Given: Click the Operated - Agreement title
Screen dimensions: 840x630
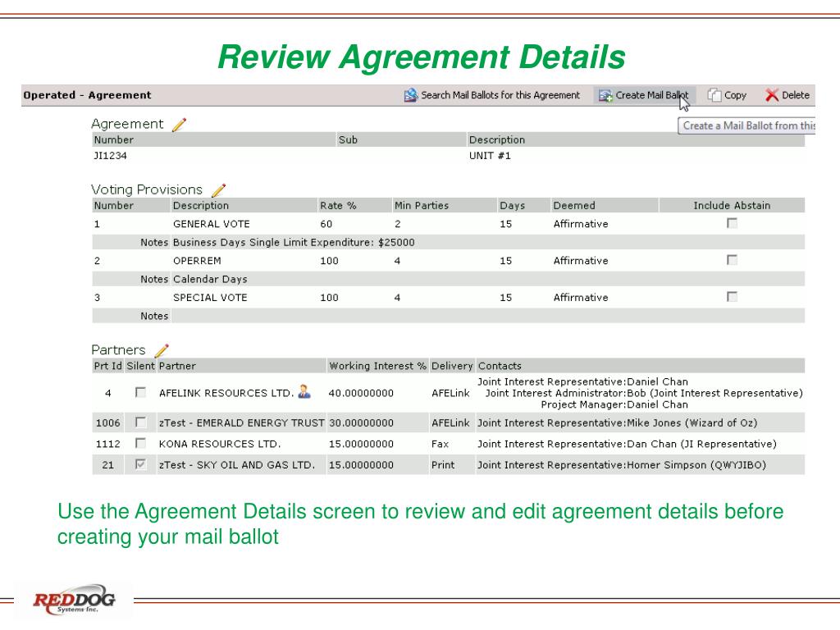Looking at the screenshot, I should 87,95.
